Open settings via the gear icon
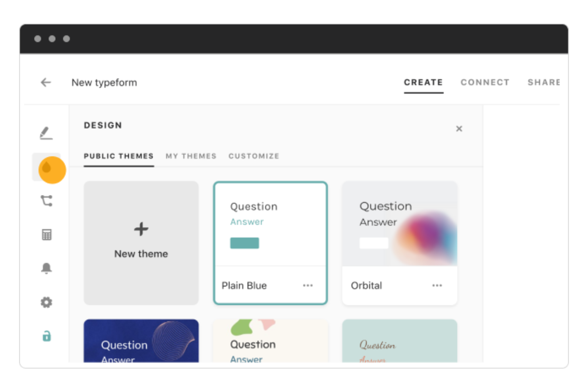 coord(46,302)
